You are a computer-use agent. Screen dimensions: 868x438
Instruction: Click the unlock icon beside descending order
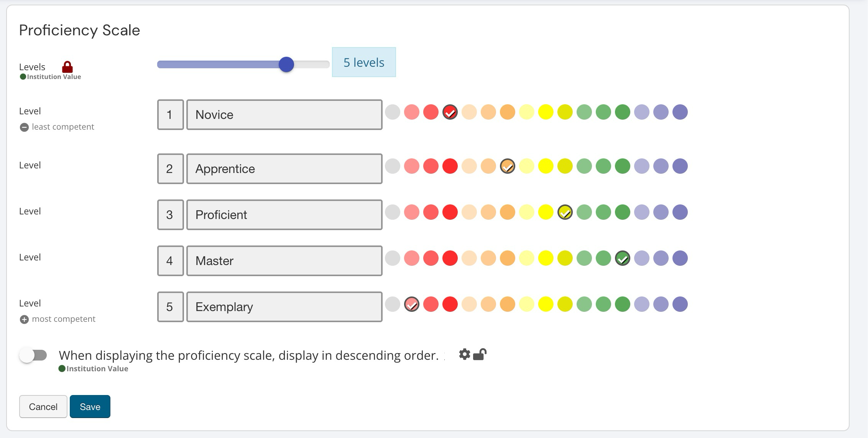[x=480, y=354]
